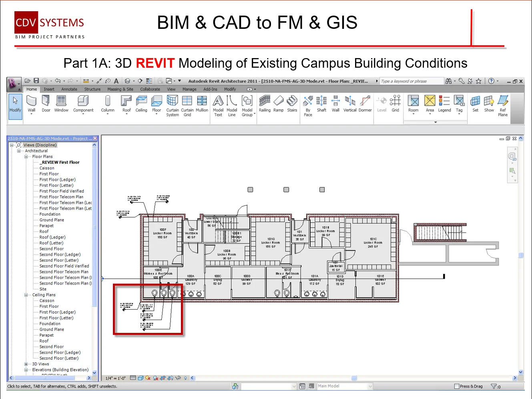Collapse the Architectural tree node
This screenshot has height=399, width=532.
pos(19,151)
